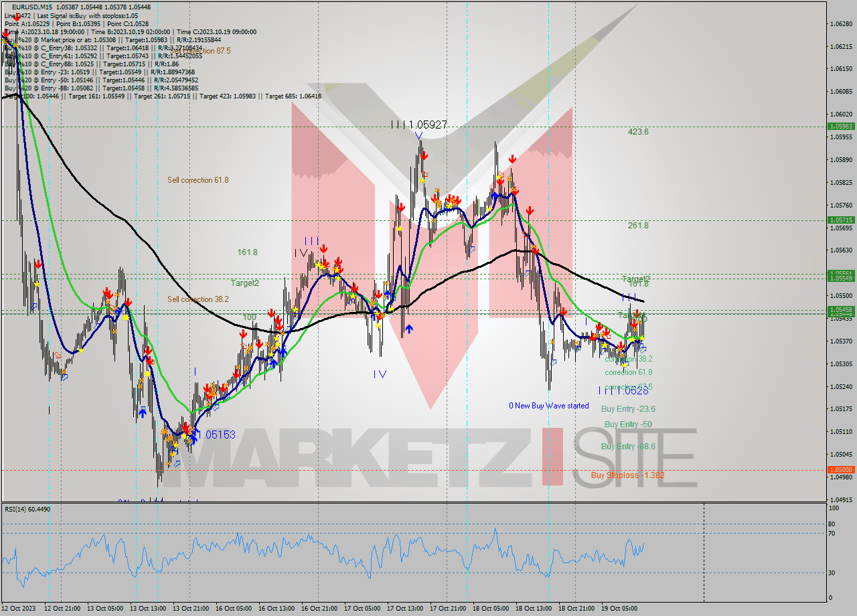Click the '0 New Buy Wave started' label
Viewport: 857px width, 616px height.
click(549, 406)
